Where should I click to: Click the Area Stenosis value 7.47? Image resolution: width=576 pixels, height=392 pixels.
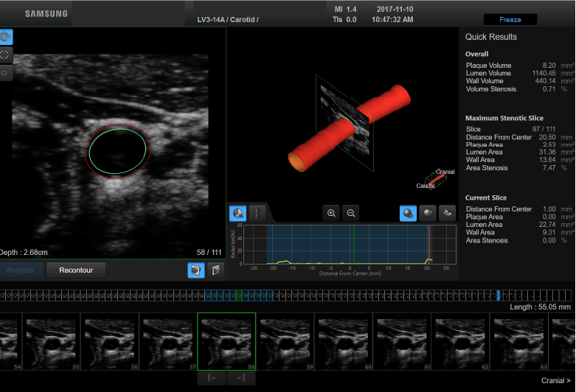point(549,168)
